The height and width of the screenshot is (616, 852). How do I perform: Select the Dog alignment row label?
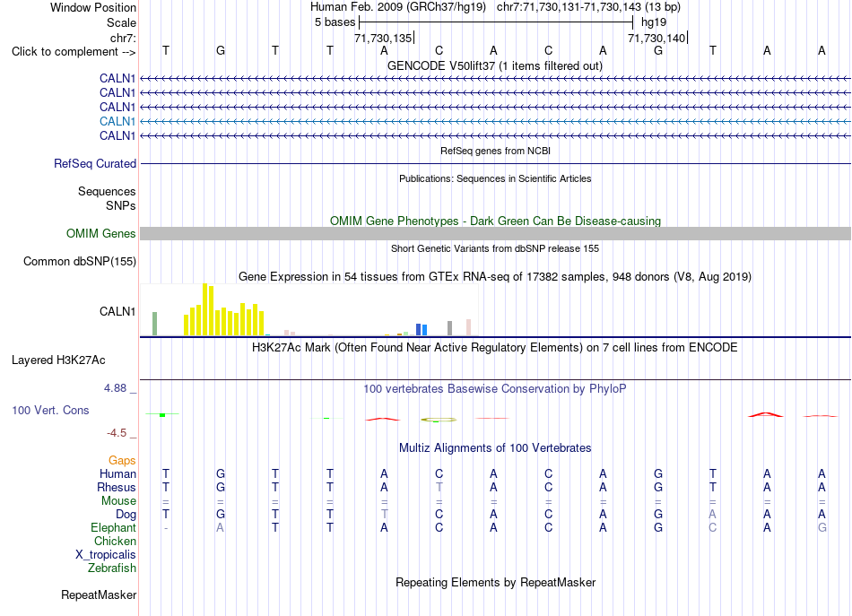pyautogui.click(x=126, y=515)
